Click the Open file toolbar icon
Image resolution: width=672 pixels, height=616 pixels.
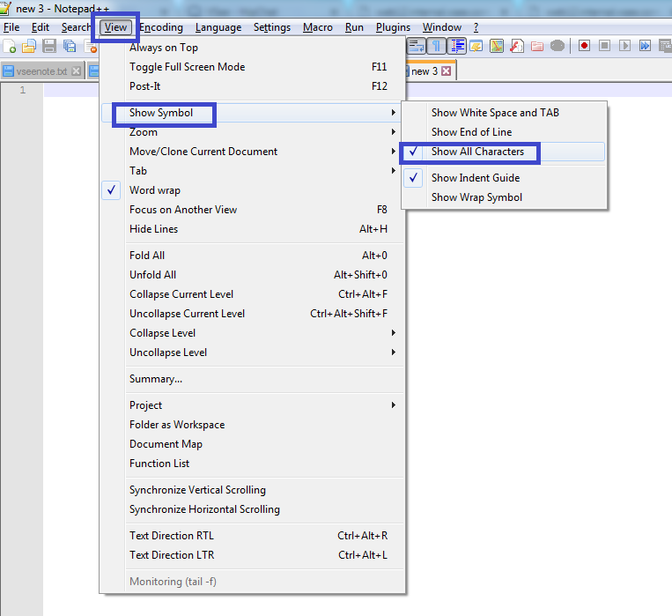pos(29,46)
